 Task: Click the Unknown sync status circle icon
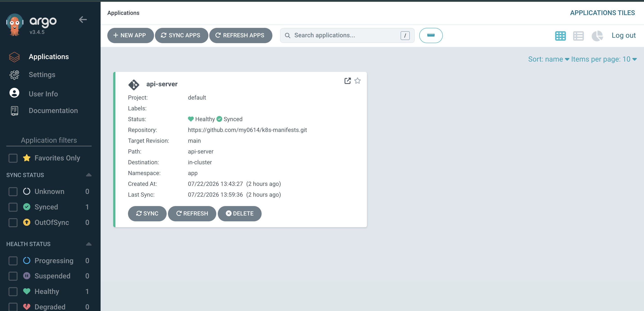[27, 191]
